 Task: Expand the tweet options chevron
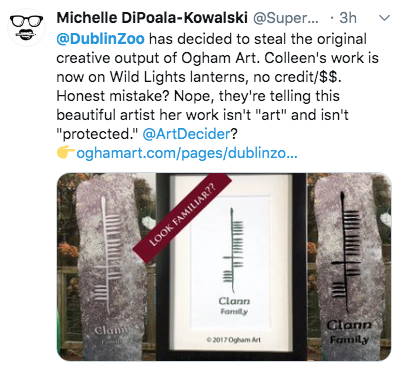click(x=385, y=18)
